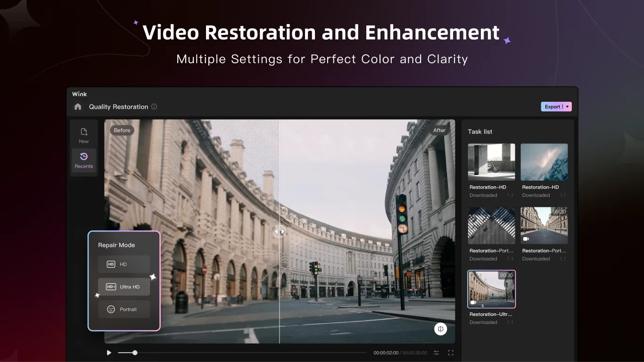Select Ultra HD repair mode

[x=124, y=287]
